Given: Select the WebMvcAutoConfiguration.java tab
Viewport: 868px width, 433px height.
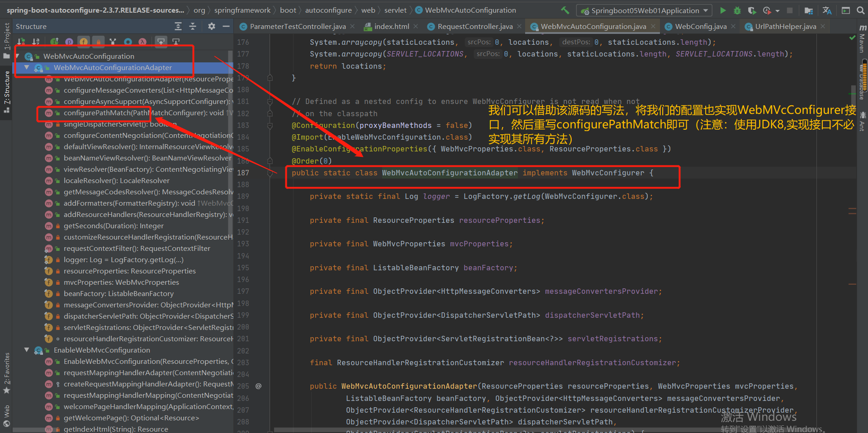Looking at the screenshot, I should point(593,26).
